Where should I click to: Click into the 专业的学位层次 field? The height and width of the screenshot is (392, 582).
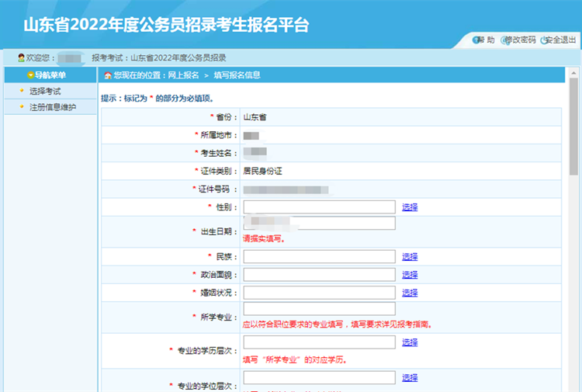tap(319, 378)
